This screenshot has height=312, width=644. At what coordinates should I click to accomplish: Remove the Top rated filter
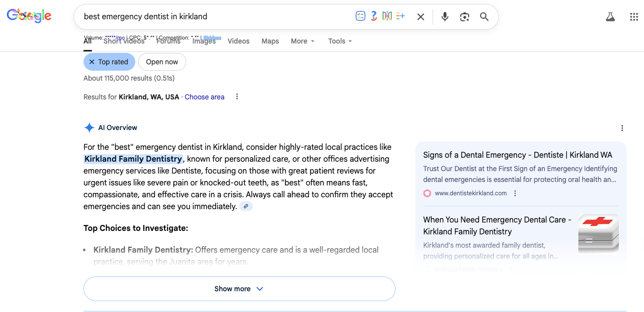point(92,61)
